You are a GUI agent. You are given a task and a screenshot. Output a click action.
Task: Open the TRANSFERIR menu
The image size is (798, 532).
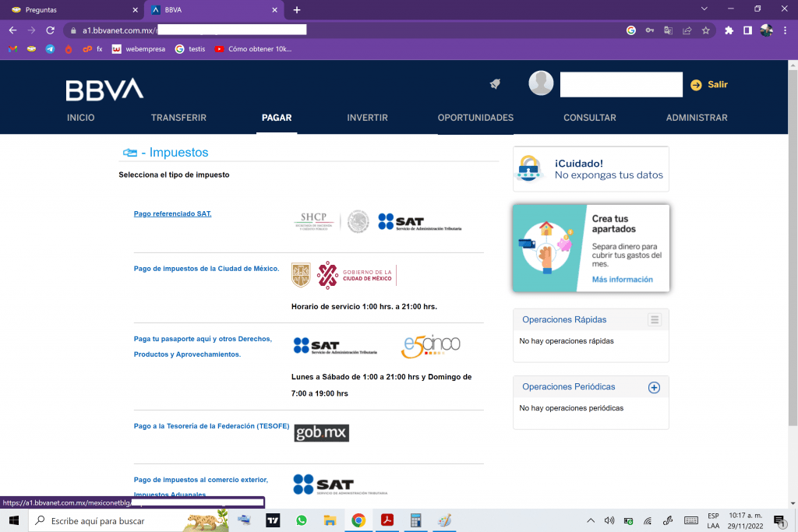point(178,118)
